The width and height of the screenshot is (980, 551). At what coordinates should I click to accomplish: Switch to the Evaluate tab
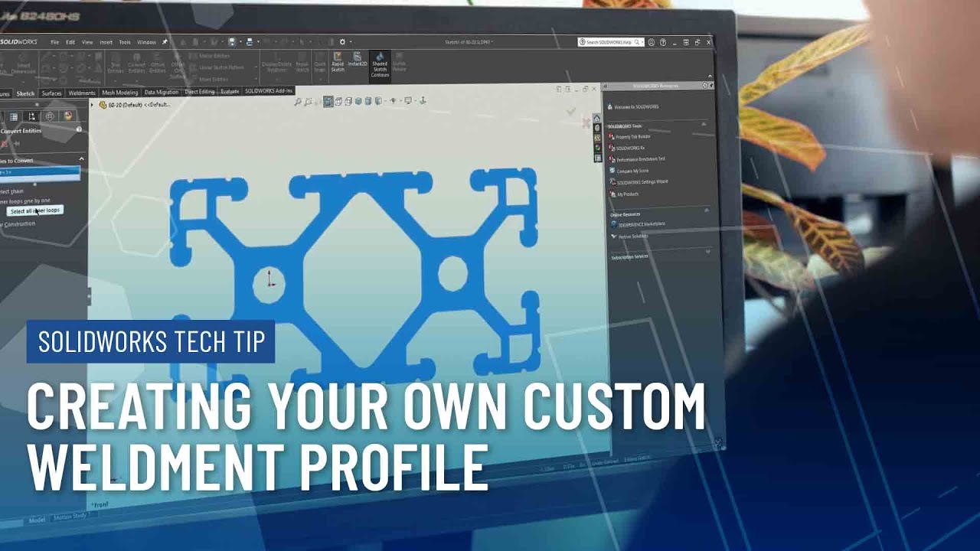coord(230,92)
